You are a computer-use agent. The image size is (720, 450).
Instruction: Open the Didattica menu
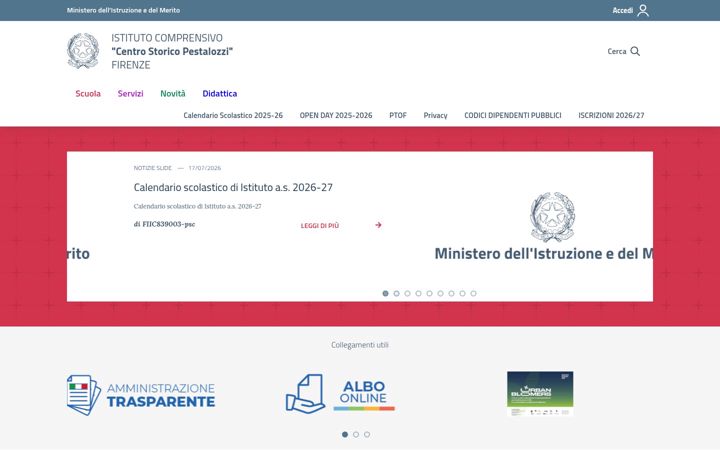pos(219,94)
